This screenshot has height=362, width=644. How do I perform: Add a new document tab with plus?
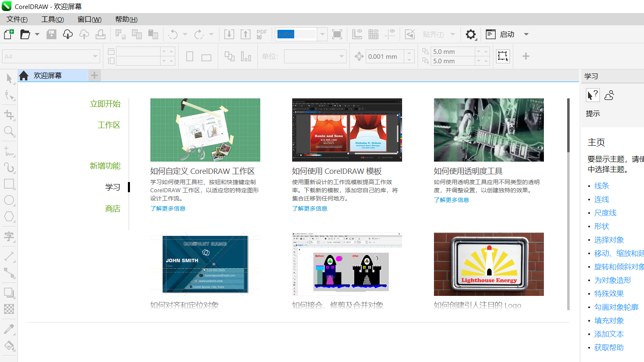(94, 76)
